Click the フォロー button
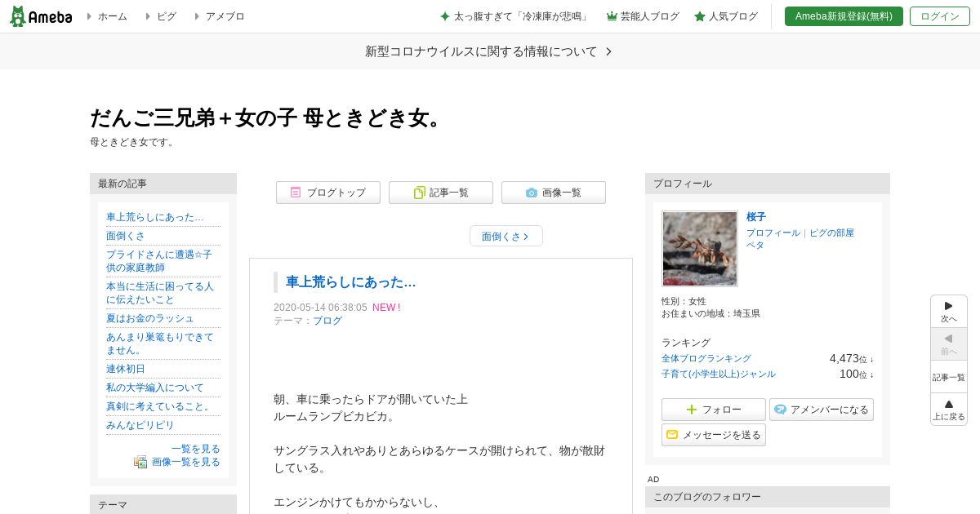The height and width of the screenshot is (514, 980). 714,410
